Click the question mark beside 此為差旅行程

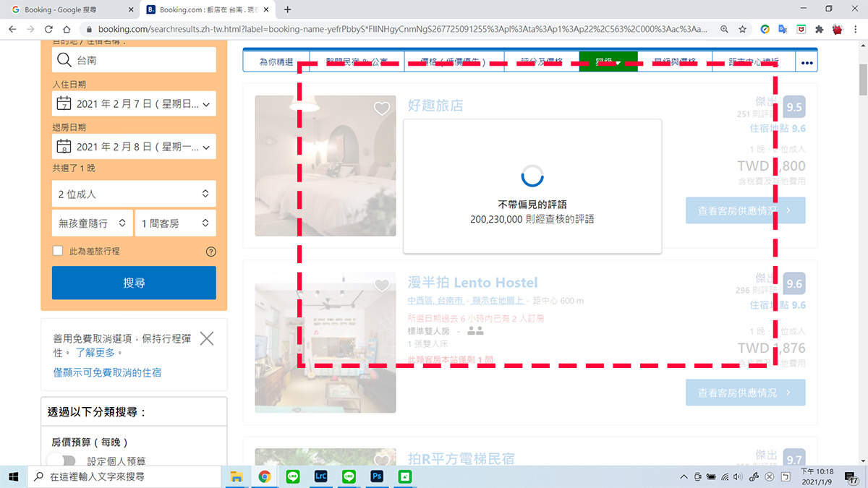(x=210, y=252)
